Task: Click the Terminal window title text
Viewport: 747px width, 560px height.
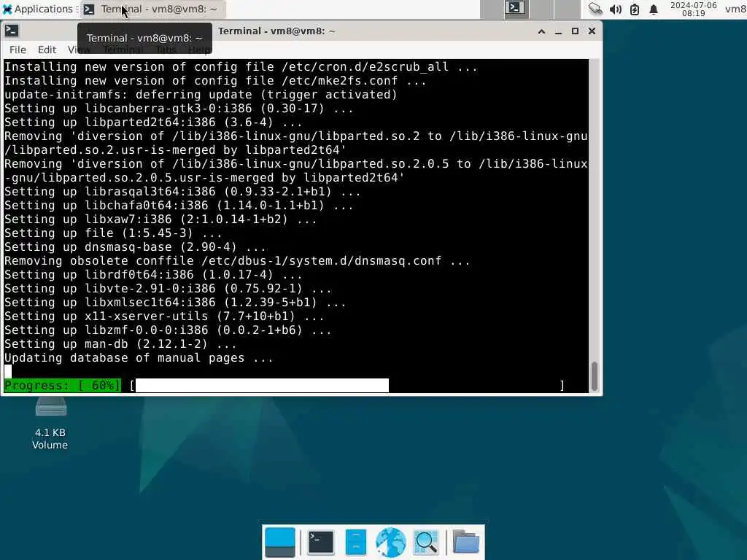Action: coord(276,31)
